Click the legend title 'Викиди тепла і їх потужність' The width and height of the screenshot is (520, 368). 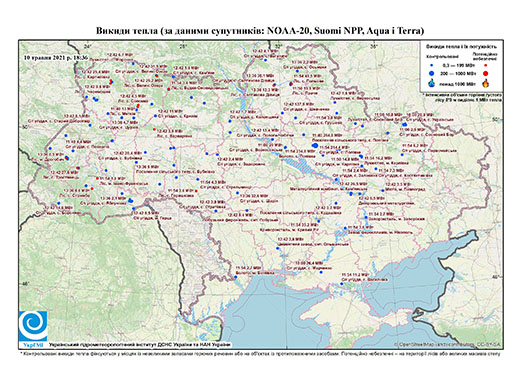click(x=461, y=47)
